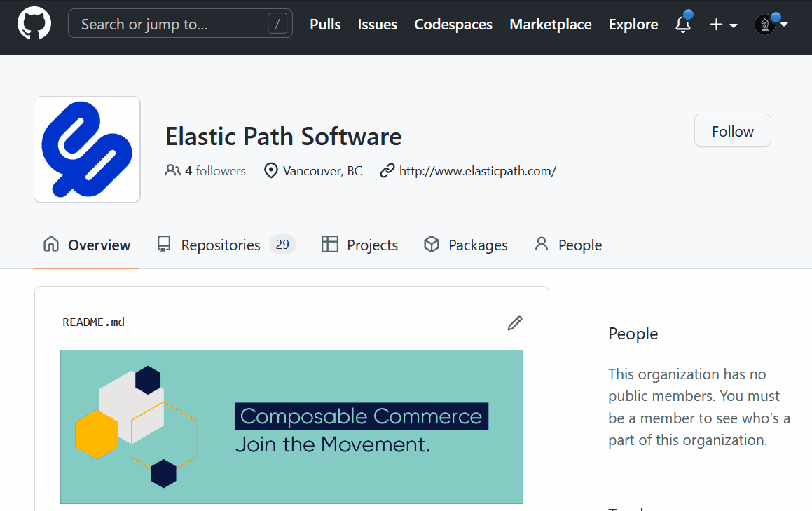Click the Overview home icon
The image size is (812, 511).
(50, 243)
